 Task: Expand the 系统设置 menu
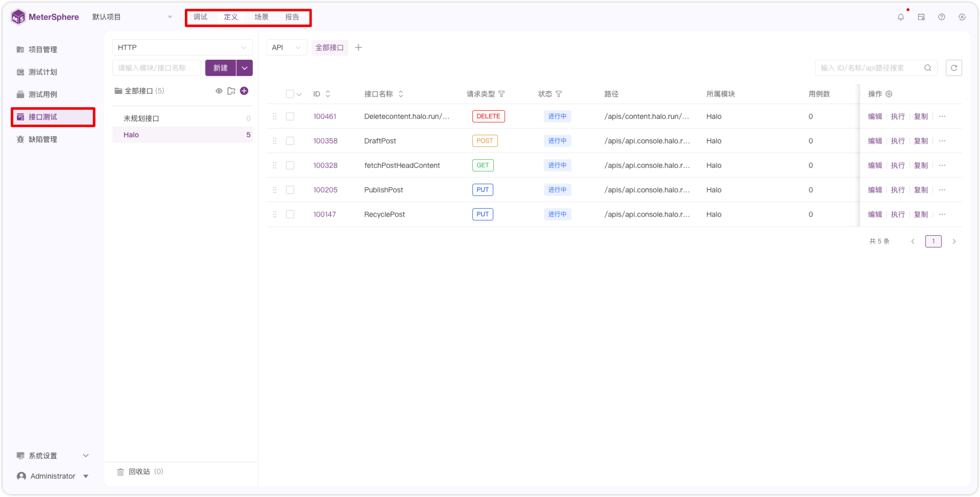point(53,456)
